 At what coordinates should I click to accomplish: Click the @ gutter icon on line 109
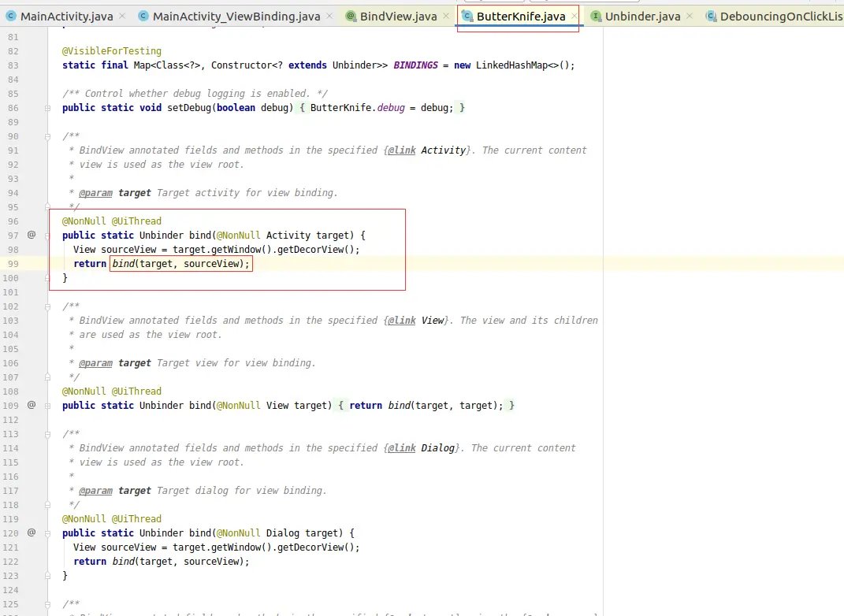pos(32,405)
